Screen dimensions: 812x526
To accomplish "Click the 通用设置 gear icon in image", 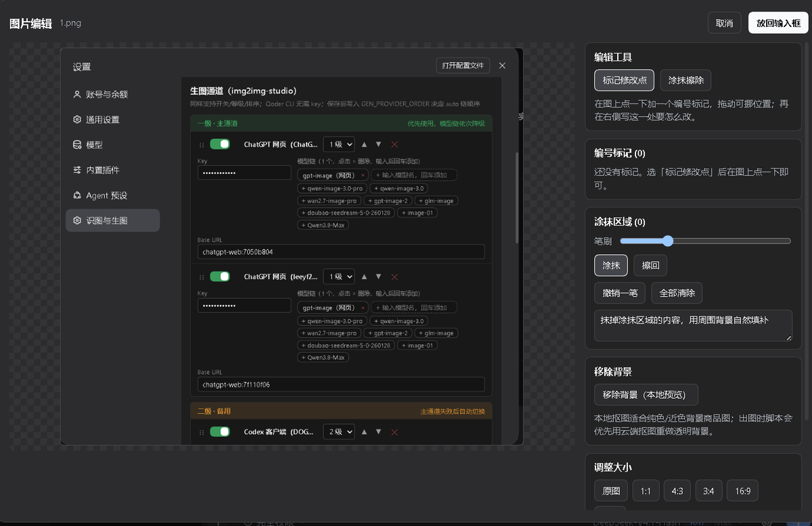I will click(77, 120).
